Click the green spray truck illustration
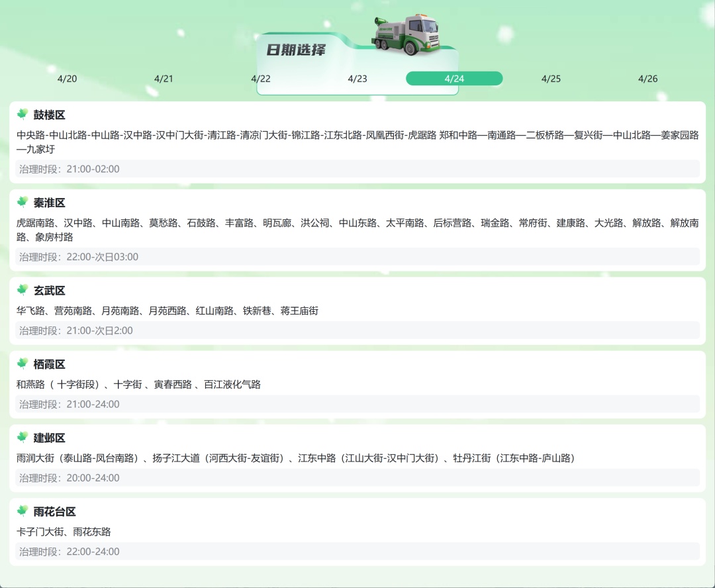The height and width of the screenshot is (588, 715). (x=405, y=34)
